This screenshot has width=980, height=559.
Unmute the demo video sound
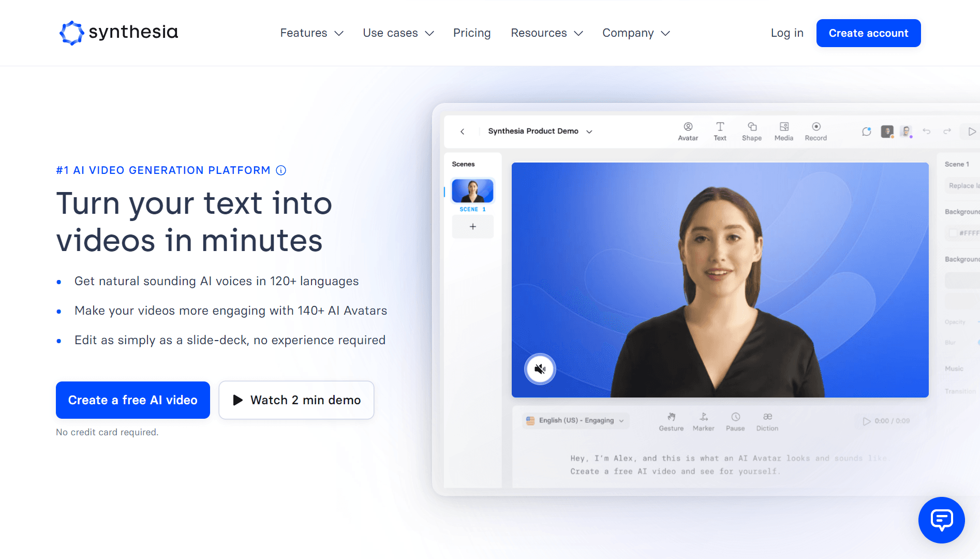[540, 369]
